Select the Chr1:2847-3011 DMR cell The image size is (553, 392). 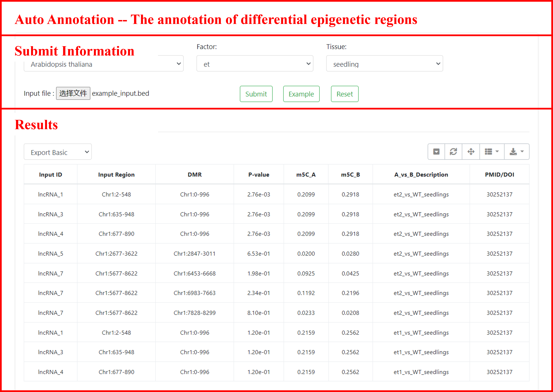pos(195,253)
